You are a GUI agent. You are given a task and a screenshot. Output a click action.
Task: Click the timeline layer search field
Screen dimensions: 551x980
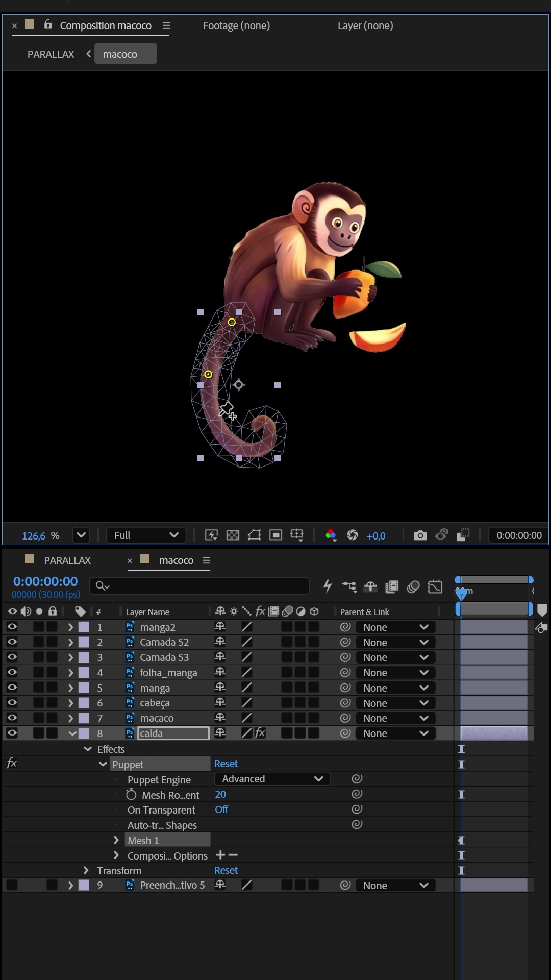pos(199,586)
